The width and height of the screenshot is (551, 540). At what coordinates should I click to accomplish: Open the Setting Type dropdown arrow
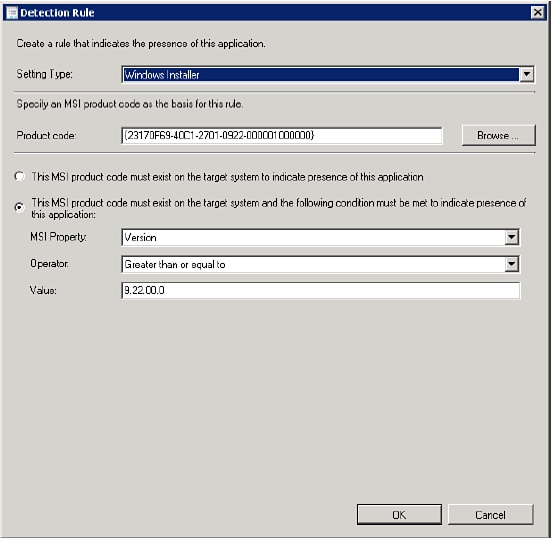click(x=526, y=74)
